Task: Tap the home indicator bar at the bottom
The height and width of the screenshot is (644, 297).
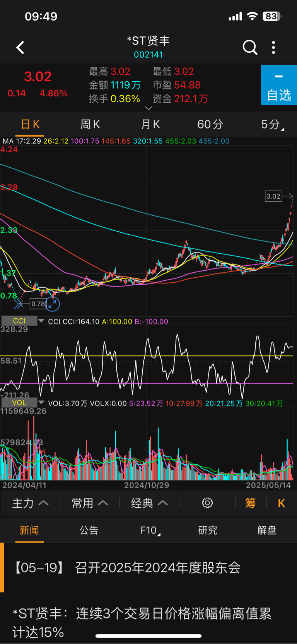Action: point(148,635)
